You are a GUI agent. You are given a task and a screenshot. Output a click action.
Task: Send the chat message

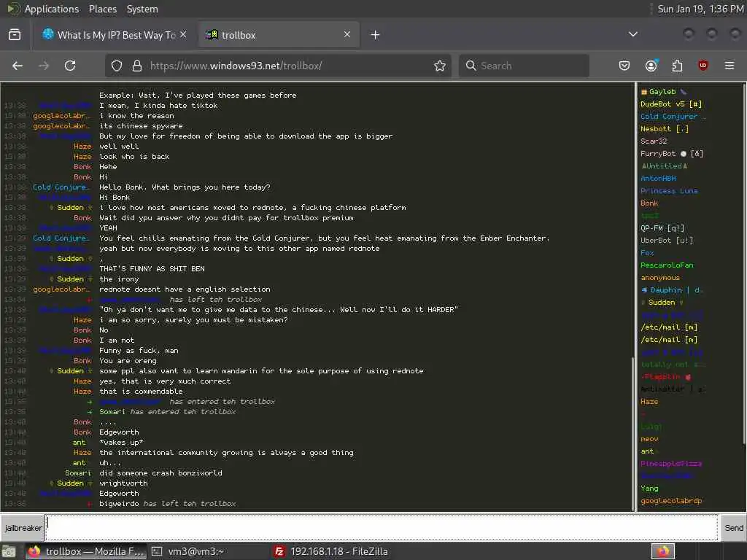(733, 528)
